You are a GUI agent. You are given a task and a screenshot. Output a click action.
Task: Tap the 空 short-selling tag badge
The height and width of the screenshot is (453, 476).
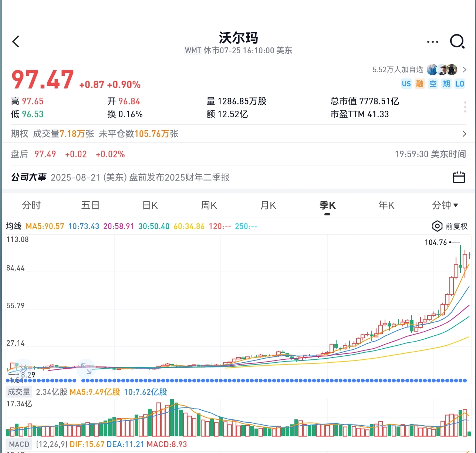[x=433, y=84]
